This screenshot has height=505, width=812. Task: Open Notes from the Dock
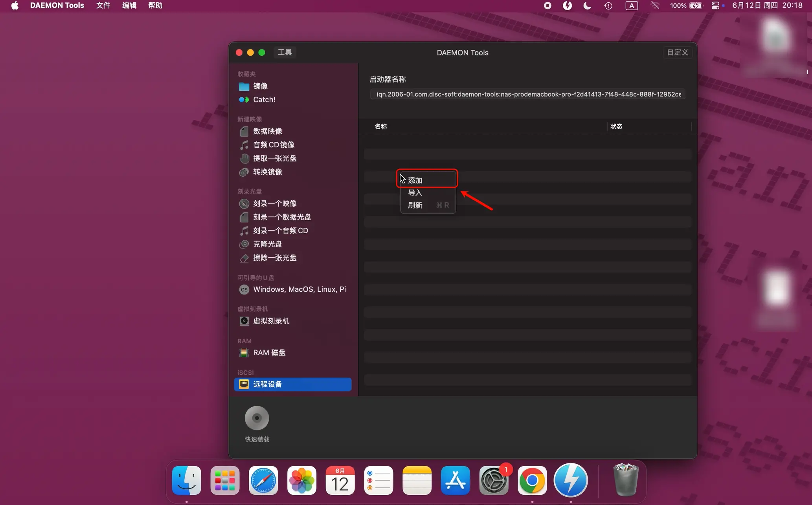click(417, 481)
